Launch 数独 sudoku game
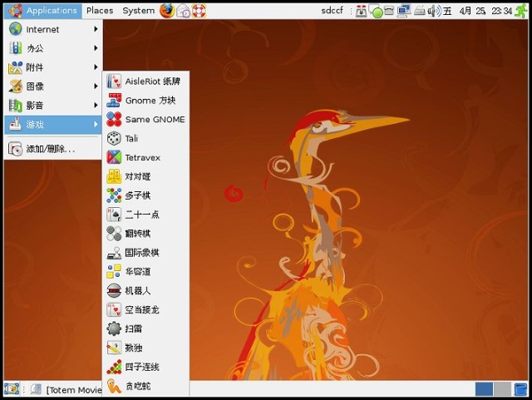 click(146, 348)
